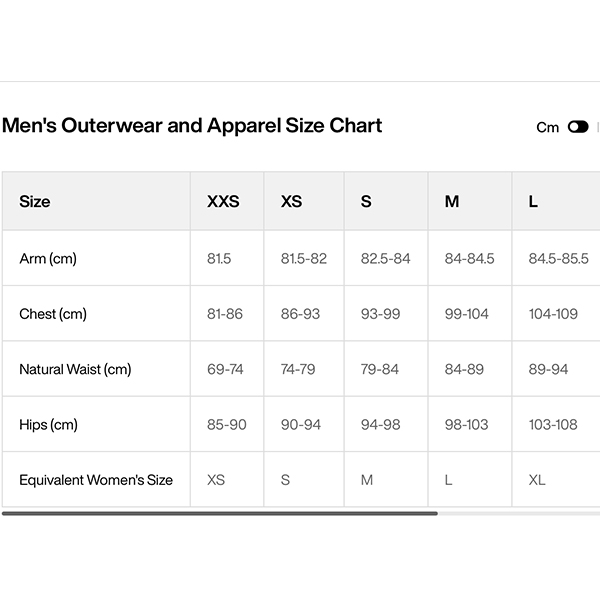Click the XL equivalent women's size cell

pos(537,480)
